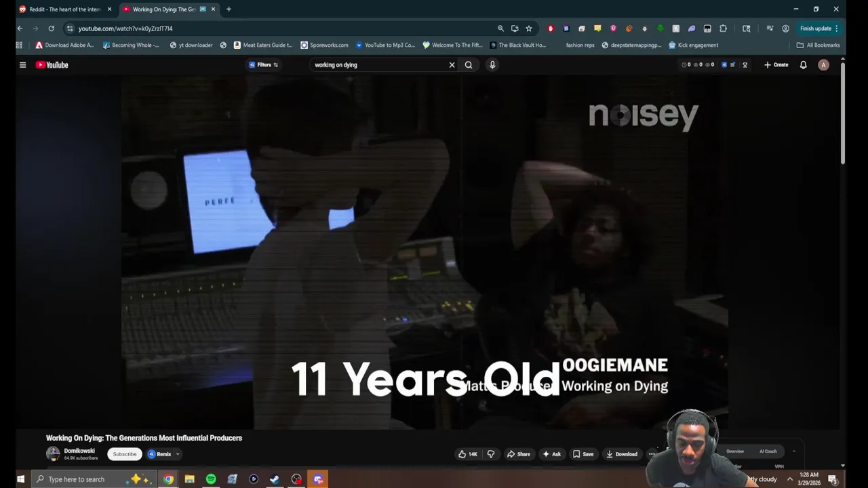
Task: Click the Create button
Action: pos(776,65)
